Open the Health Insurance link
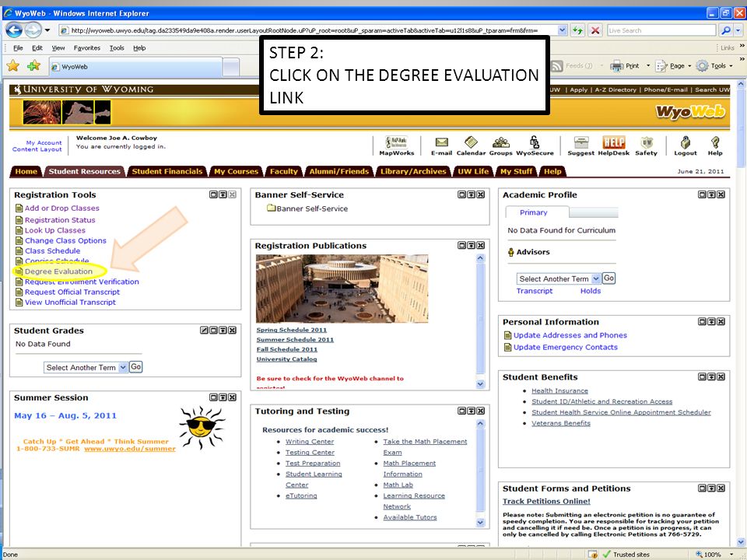 pos(559,390)
